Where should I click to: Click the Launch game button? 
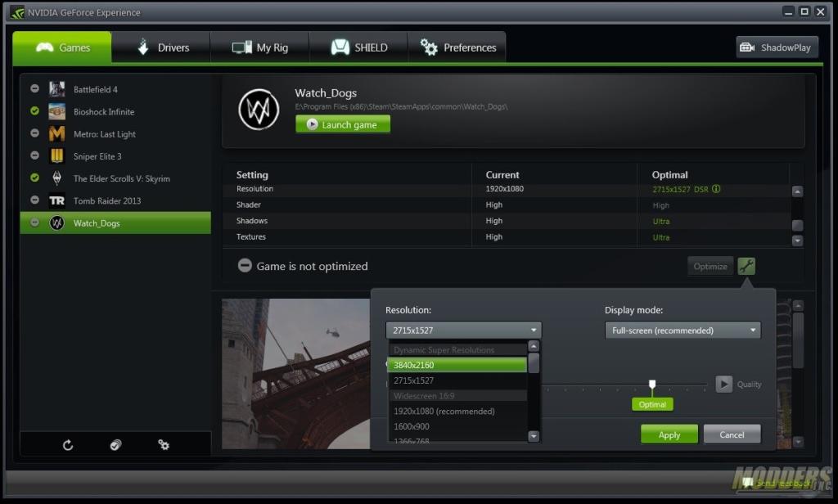(x=343, y=124)
